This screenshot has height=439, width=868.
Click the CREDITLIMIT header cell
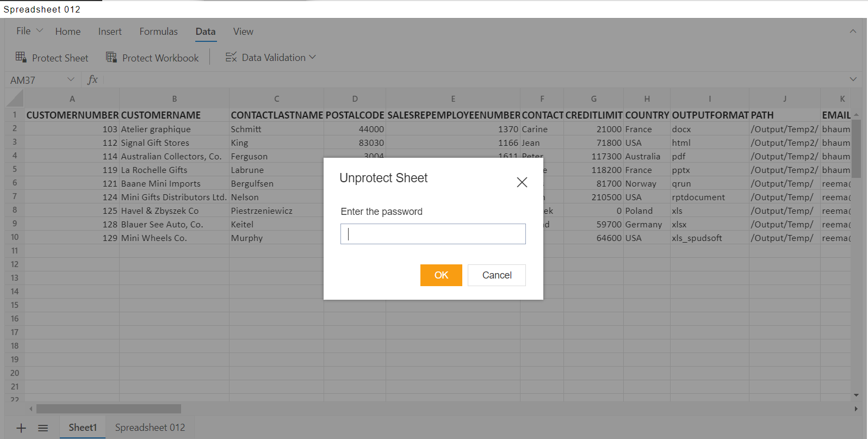click(593, 115)
